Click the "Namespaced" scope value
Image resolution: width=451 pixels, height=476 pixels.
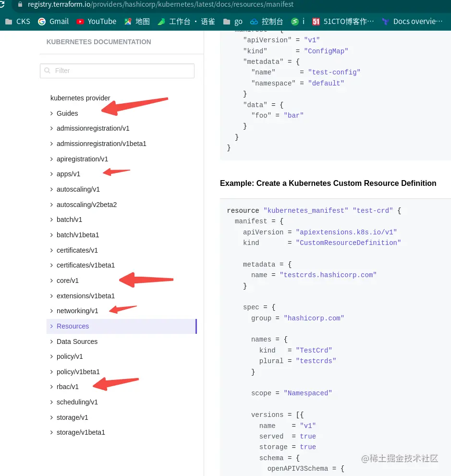coord(308,393)
